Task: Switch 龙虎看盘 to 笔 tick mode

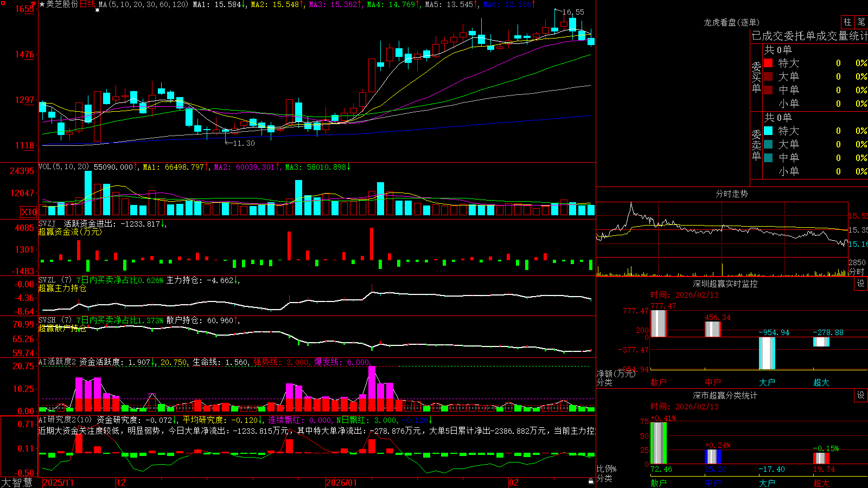Action: pyautogui.click(x=861, y=22)
